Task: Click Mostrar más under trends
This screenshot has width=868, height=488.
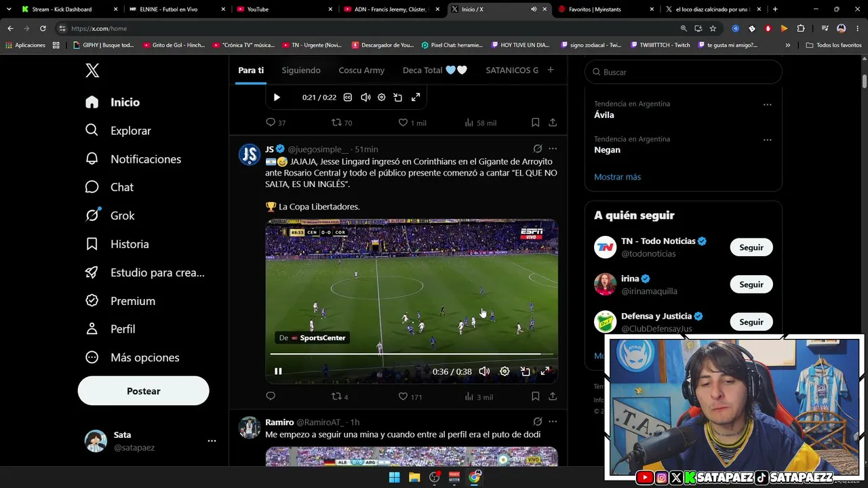Action: 617,177
